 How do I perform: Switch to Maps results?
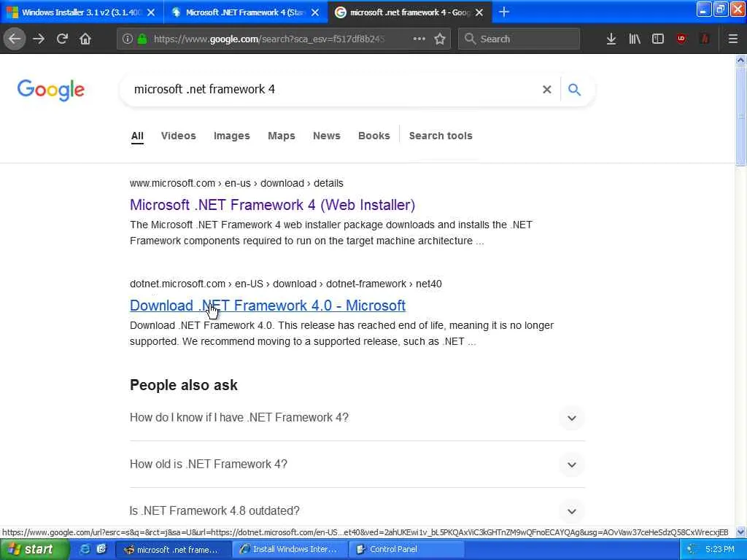tap(282, 136)
